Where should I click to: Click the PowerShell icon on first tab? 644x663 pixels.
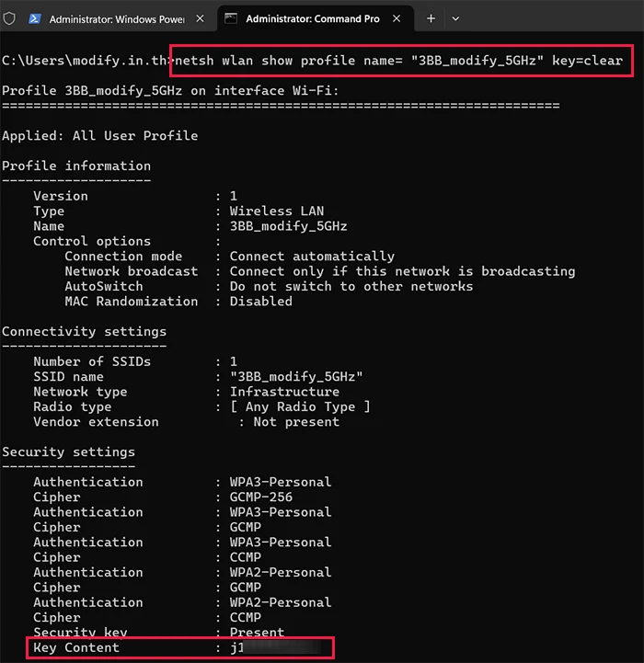coord(35,19)
